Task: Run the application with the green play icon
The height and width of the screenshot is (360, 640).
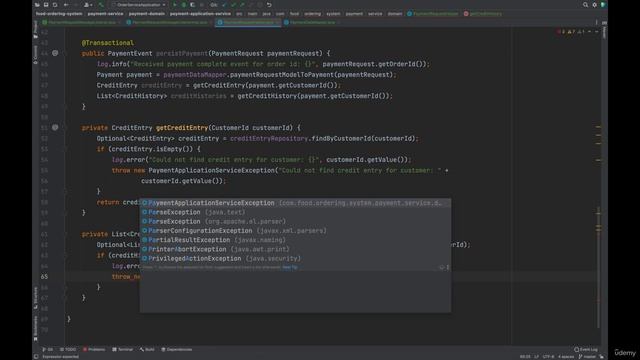Action: pos(175,5)
